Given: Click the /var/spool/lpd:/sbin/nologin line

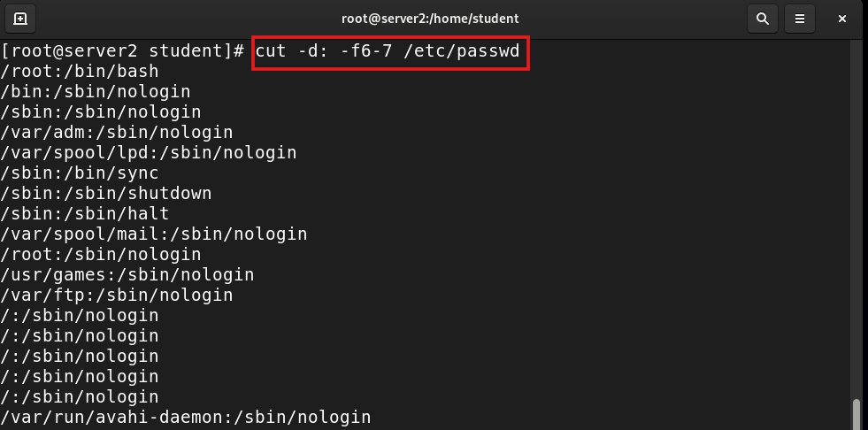Looking at the screenshot, I should point(149,153).
